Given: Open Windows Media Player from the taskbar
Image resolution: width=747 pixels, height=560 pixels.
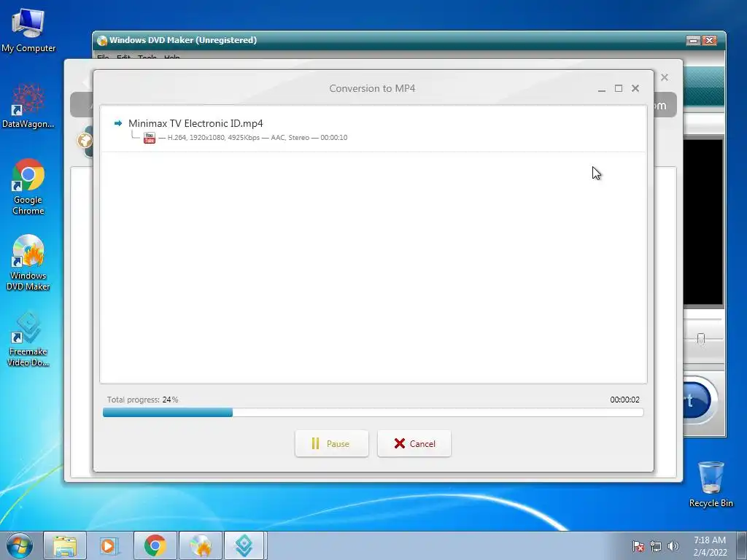Looking at the screenshot, I should [x=109, y=546].
